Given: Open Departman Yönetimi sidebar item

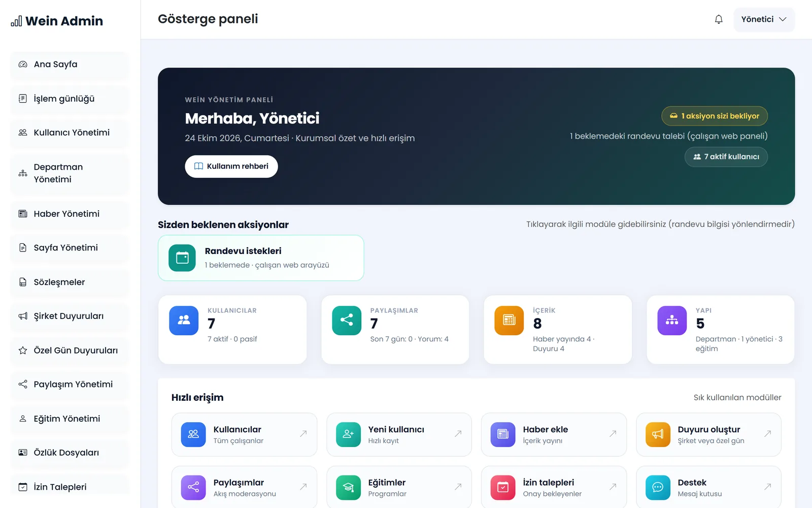Looking at the screenshot, I should tap(70, 173).
